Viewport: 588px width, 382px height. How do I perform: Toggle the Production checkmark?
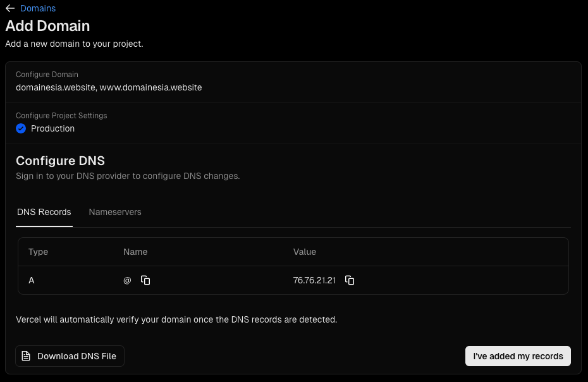click(21, 129)
